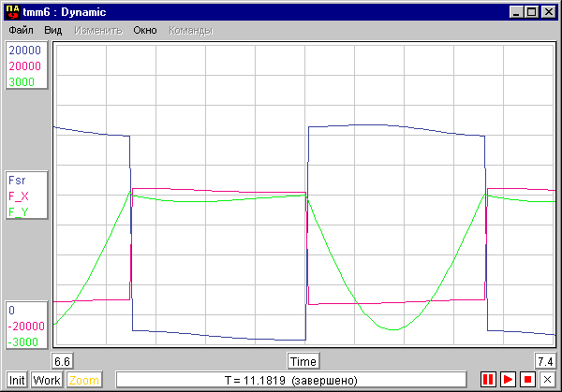Click the small X button beside stop

547,379
